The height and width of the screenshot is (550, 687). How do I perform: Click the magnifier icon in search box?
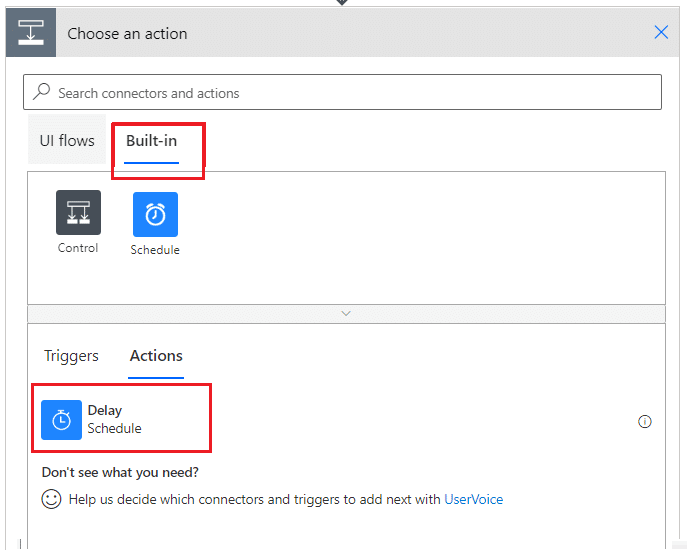[42, 92]
